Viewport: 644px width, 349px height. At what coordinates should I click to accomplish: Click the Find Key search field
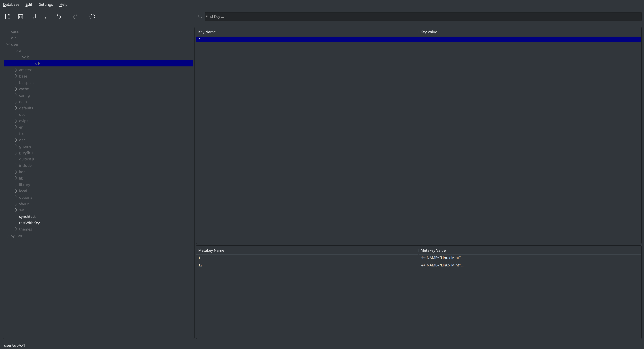300,16
